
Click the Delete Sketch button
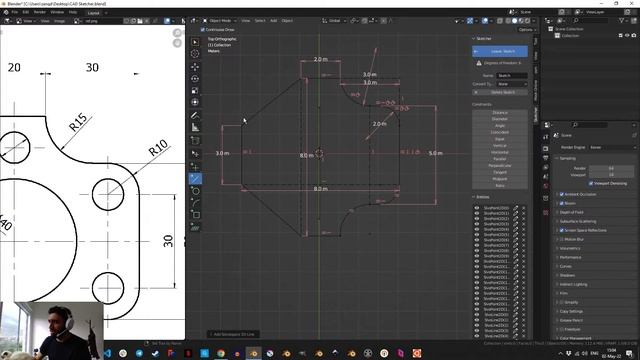(500, 92)
